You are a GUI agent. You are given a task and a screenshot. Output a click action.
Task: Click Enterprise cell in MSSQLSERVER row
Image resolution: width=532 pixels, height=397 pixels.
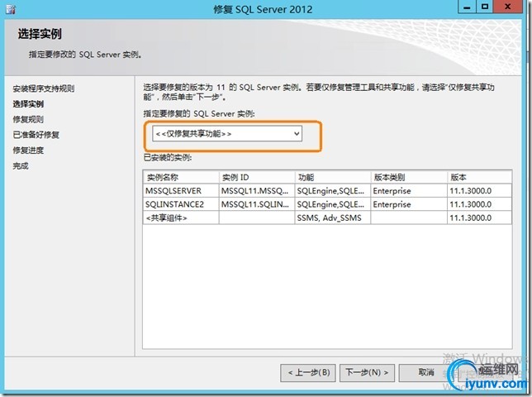click(409, 191)
